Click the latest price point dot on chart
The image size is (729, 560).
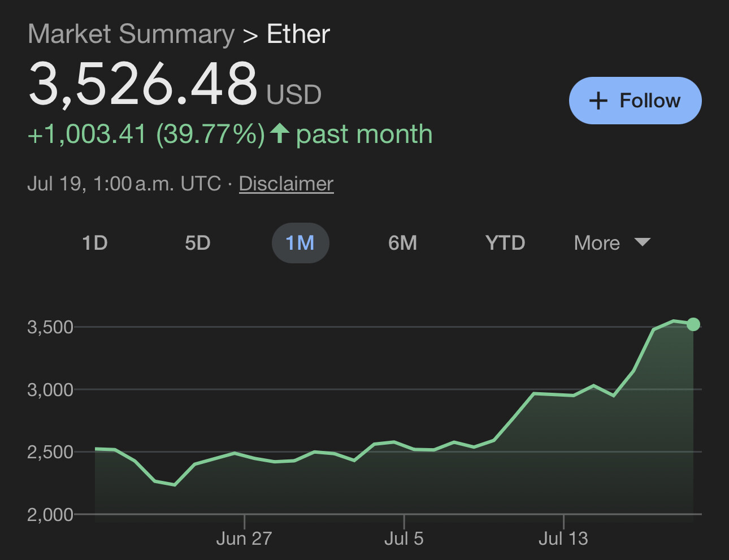pos(692,324)
